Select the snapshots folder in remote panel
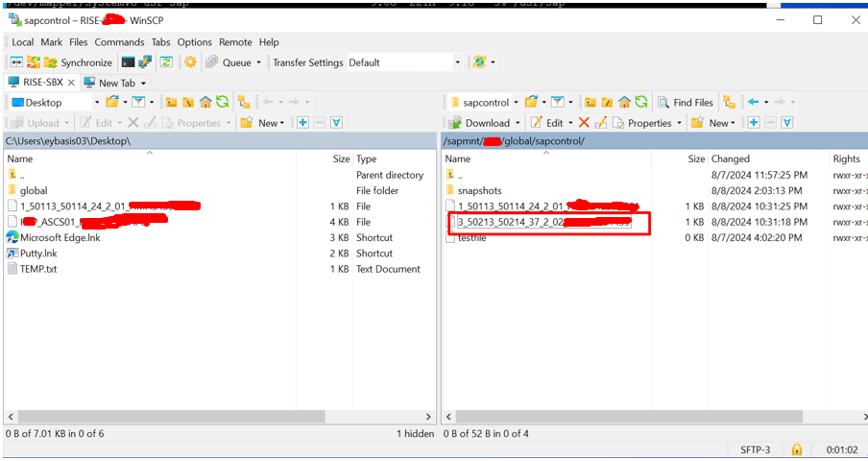This screenshot has width=868, height=461. [479, 190]
